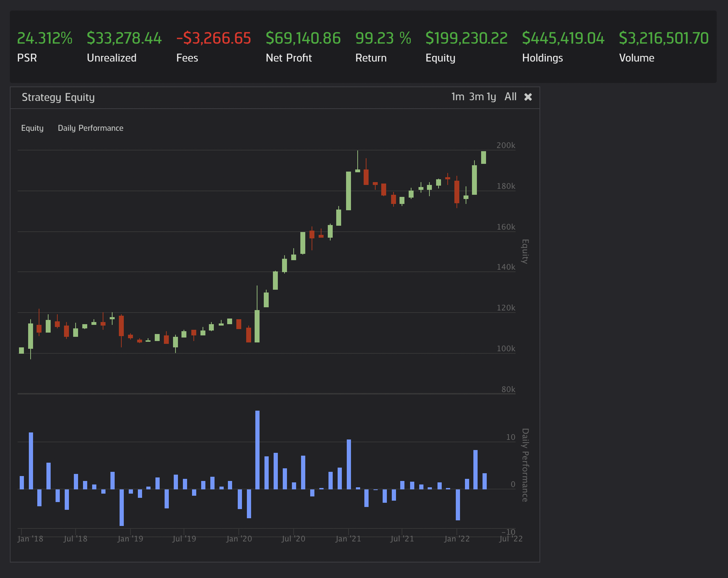
Task: Toggle the Daily Performance series legend
Action: 90,128
